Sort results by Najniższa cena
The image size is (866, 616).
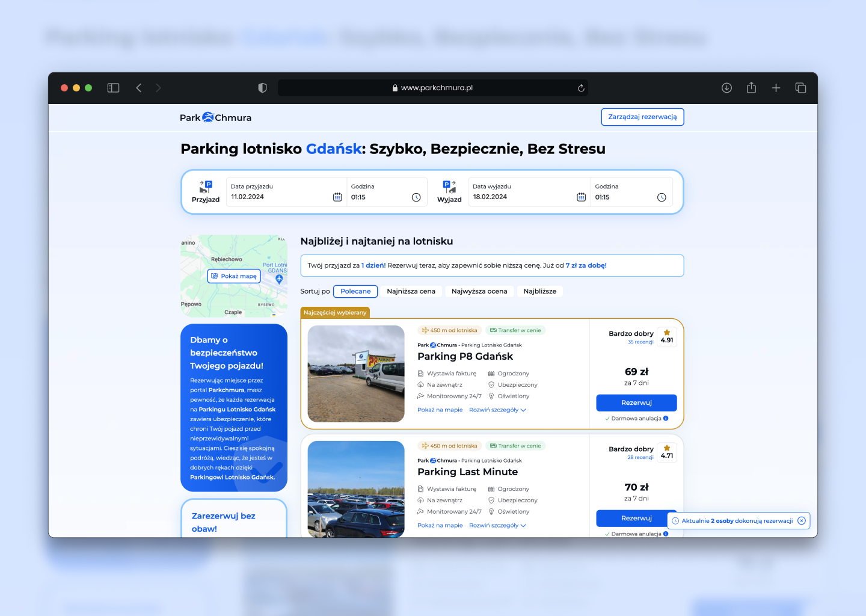pos(411,291)
